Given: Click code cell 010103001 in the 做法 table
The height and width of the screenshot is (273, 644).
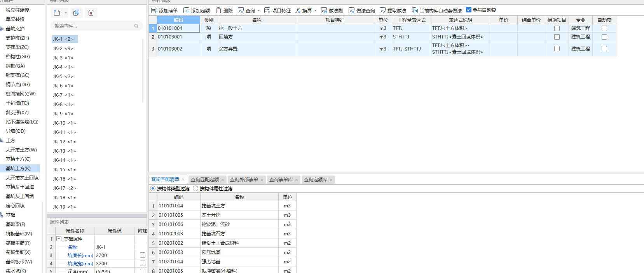Looking at the screenshot, I should 178,37.
